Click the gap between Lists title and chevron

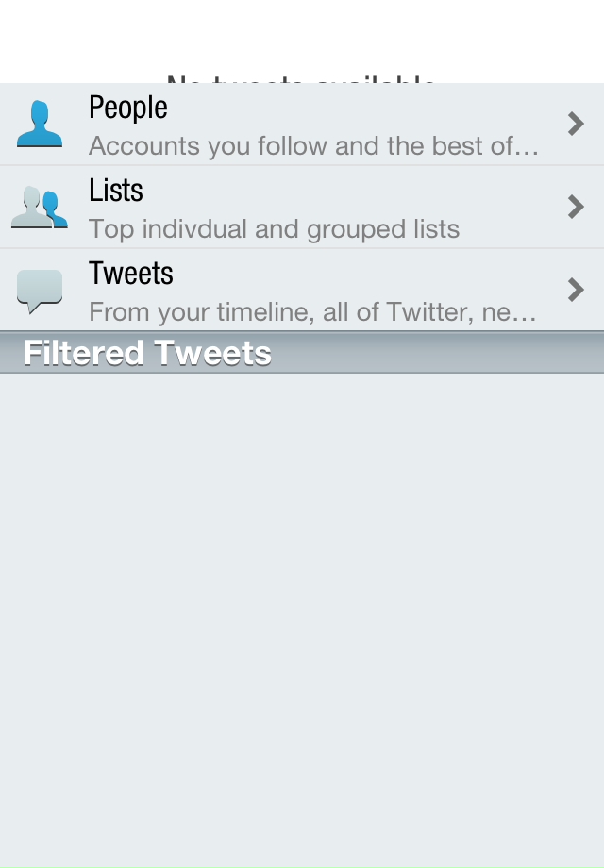(x=355, y=191)
